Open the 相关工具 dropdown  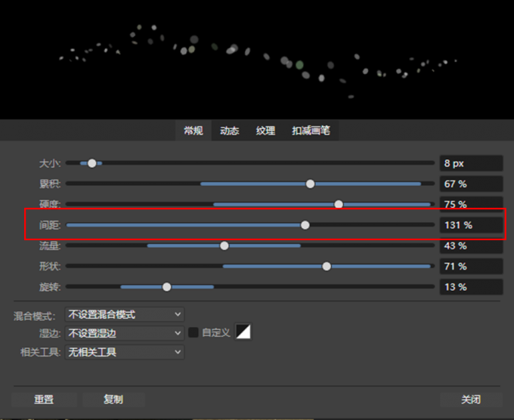coord(125,352)
